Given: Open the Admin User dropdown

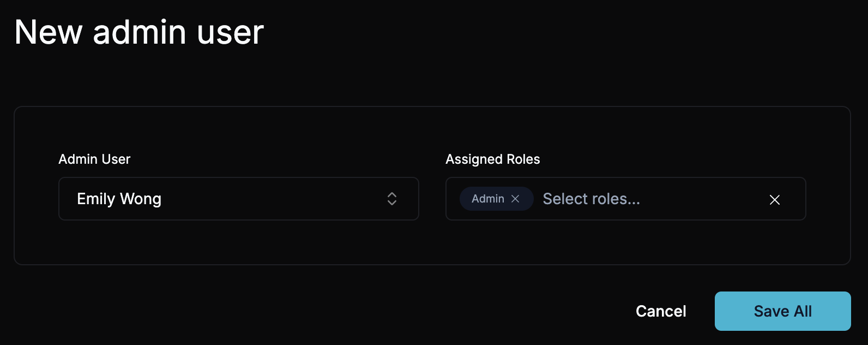Looking at the screenshot, I should (x=238, y=199).
